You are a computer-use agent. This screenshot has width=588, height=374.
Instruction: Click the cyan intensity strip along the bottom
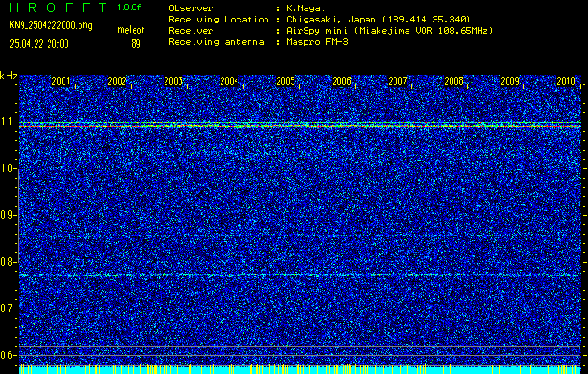299,369
